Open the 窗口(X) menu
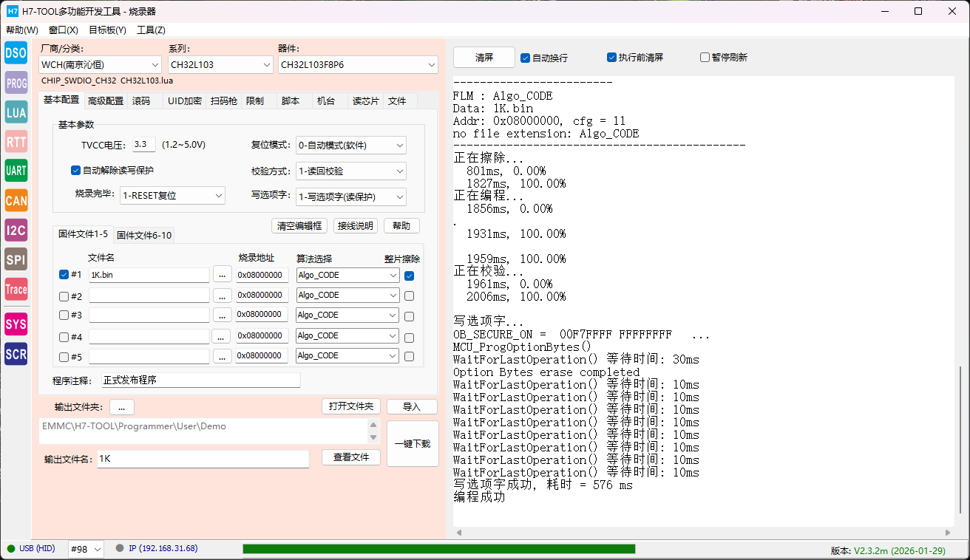The image size is (970, 560). point(64,30)
